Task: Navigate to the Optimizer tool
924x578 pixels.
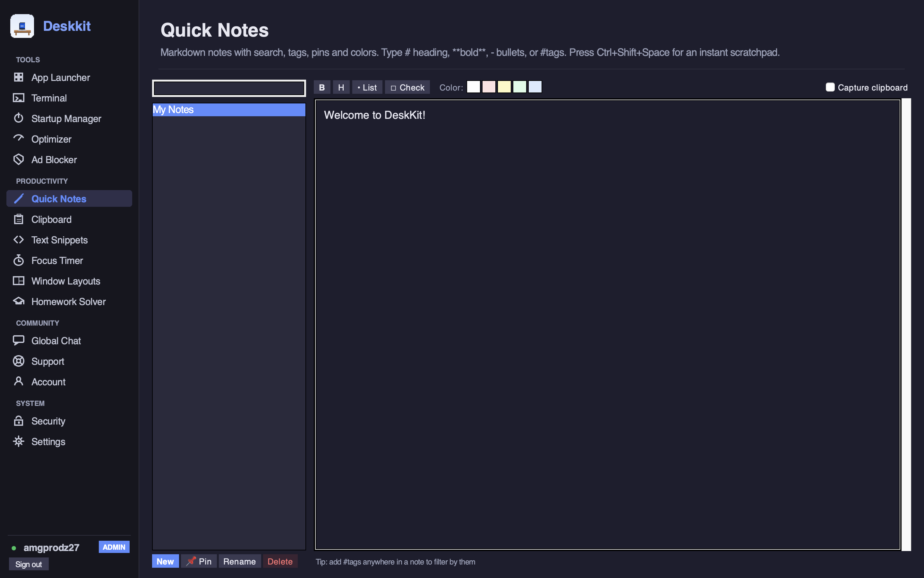Action: point(69,139)
